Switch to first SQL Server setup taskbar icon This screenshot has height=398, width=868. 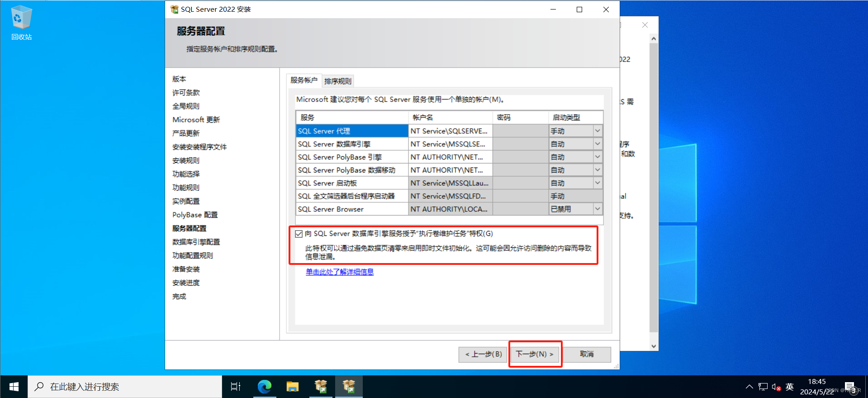[321, 387]
